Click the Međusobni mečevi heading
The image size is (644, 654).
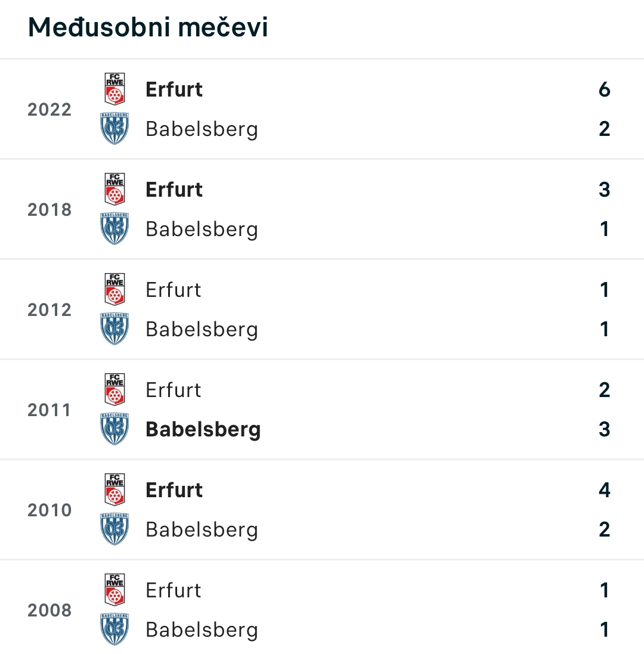click(148, 27)
